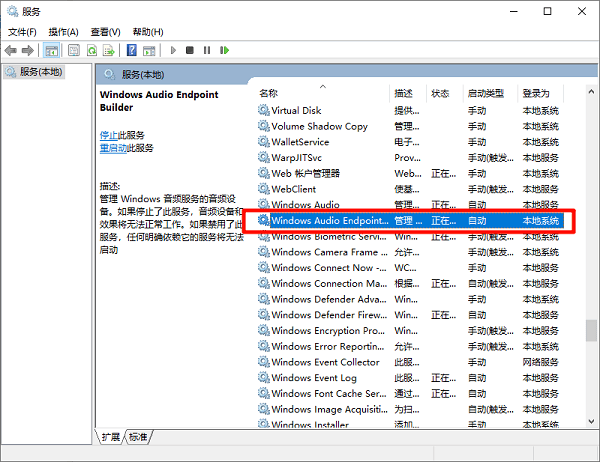This screenshot has width=600, height=462.
Task: Click gear icon of Volume Shadow Copy
Action: [x=264, y=126]
